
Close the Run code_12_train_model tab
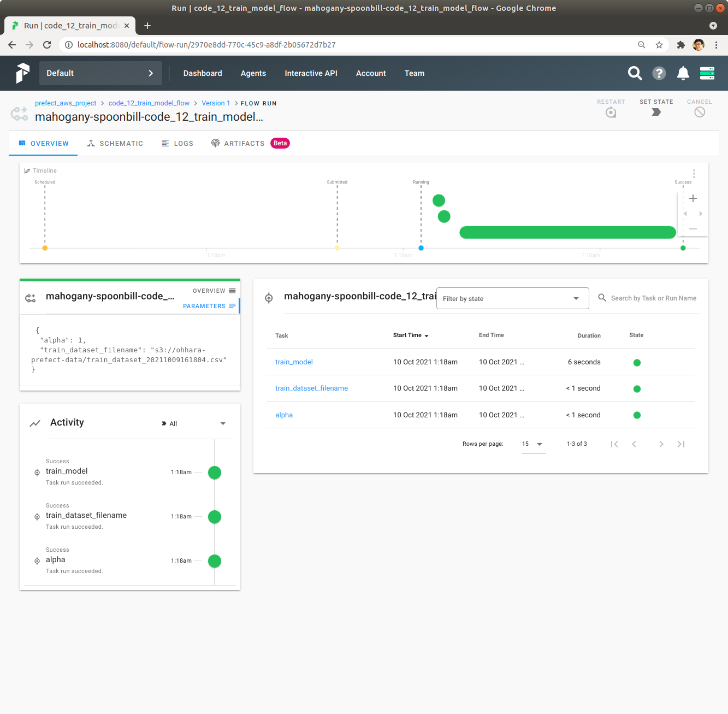pos(127,26)
